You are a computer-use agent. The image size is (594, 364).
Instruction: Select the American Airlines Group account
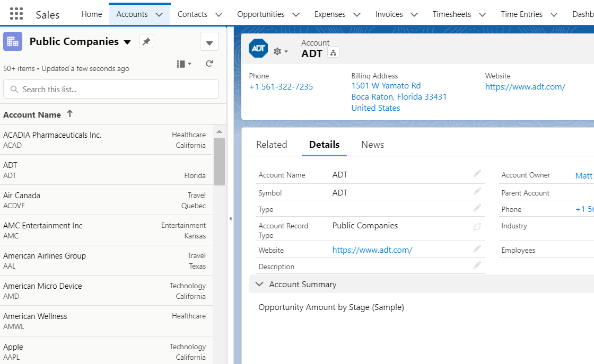pyautogui.click(x=106, y=261)
